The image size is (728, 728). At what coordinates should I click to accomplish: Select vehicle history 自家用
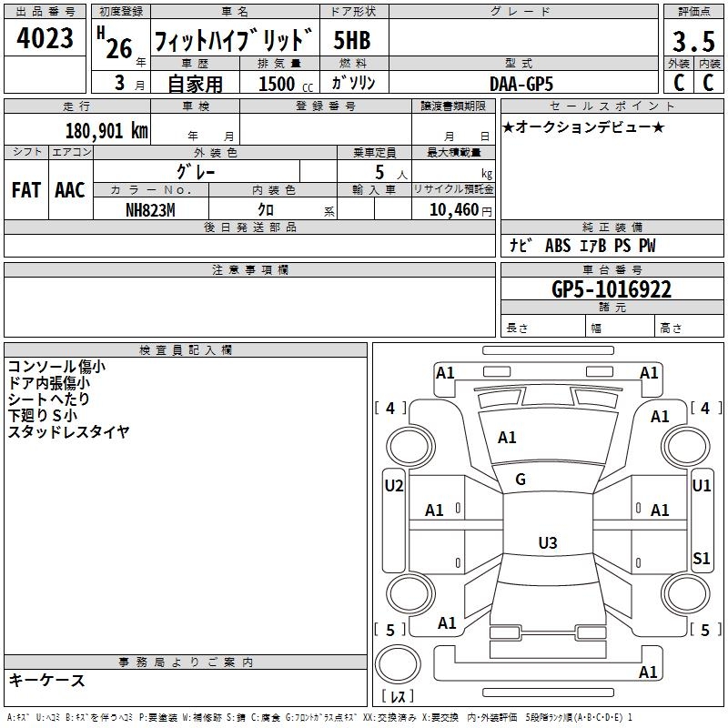(195, 84)
